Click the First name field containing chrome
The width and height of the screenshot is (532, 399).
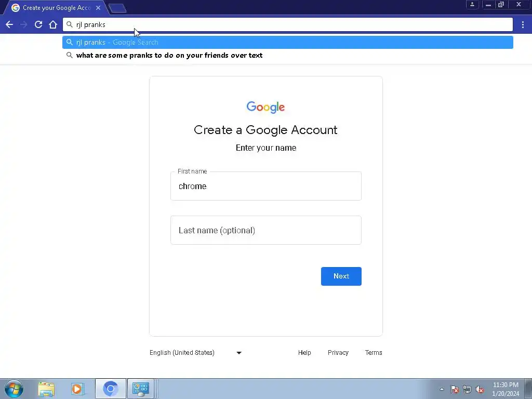pyautogui.click(x=266, y=186)
